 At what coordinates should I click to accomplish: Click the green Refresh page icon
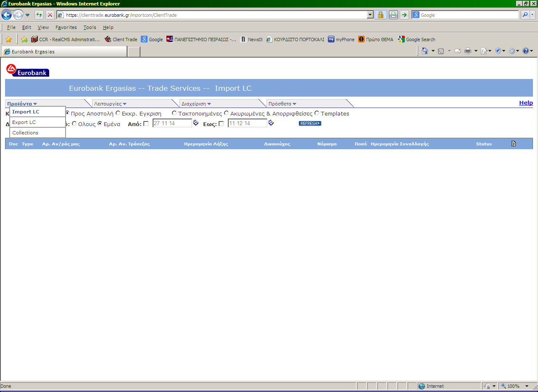(39, 15)
